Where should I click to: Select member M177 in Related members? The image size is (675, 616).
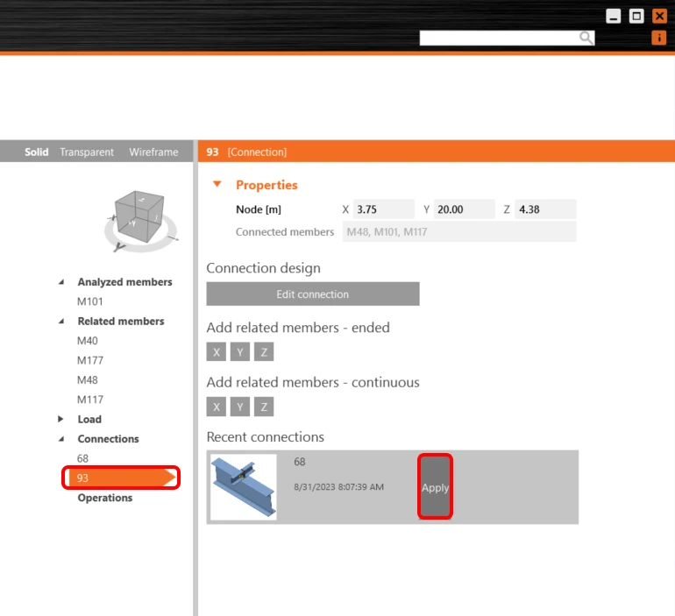(90, 360)
